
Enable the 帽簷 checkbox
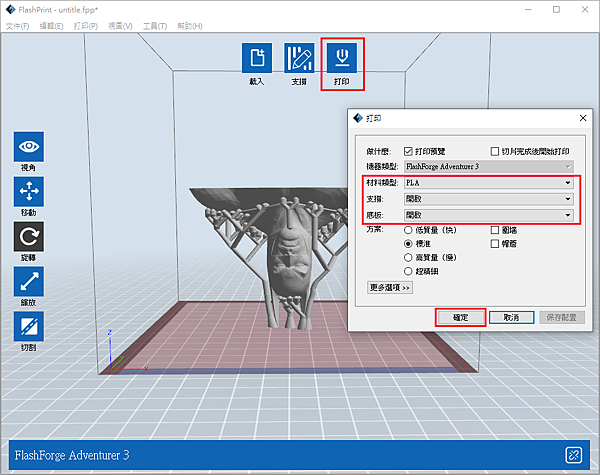495,243
